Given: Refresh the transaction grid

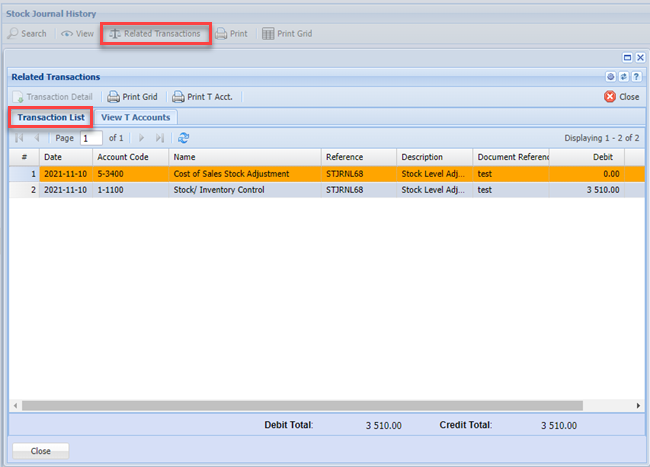Looking at the screenshot, I should coord(184,138).
